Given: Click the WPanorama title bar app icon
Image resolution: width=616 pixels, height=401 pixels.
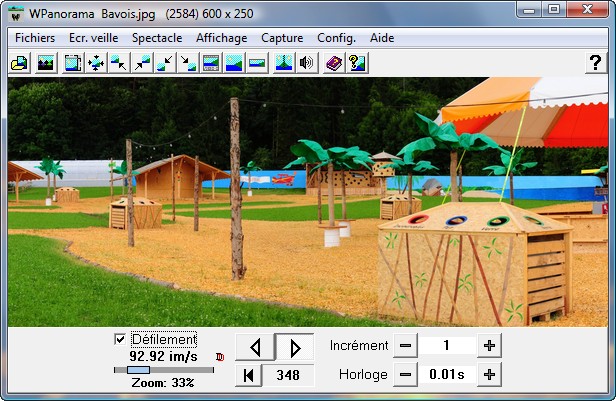Looking at the screenshot, I should click(x=16, y=15).
